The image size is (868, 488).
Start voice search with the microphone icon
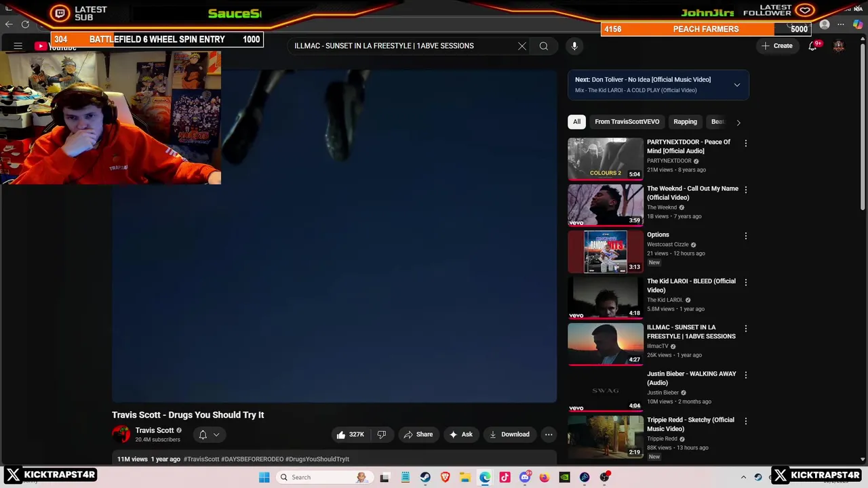coord(574,46)
